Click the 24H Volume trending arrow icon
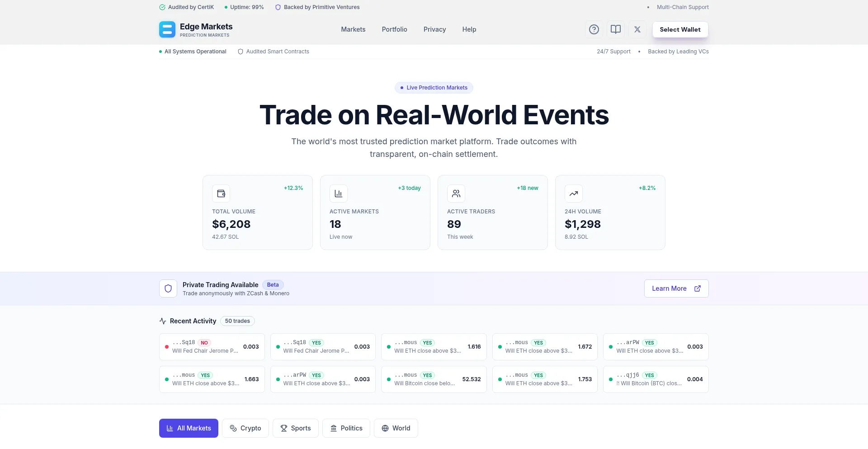Screen dimensions: 868x449 [x=573, y=194]
